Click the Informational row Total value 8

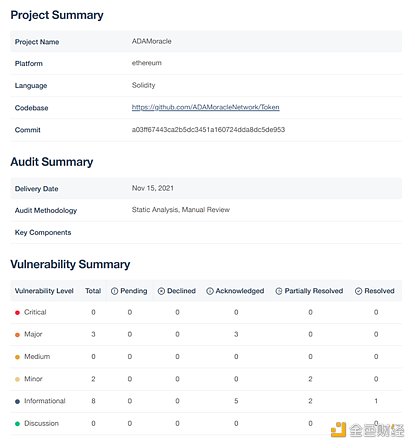pyautogui.click(x=93, y=401)
